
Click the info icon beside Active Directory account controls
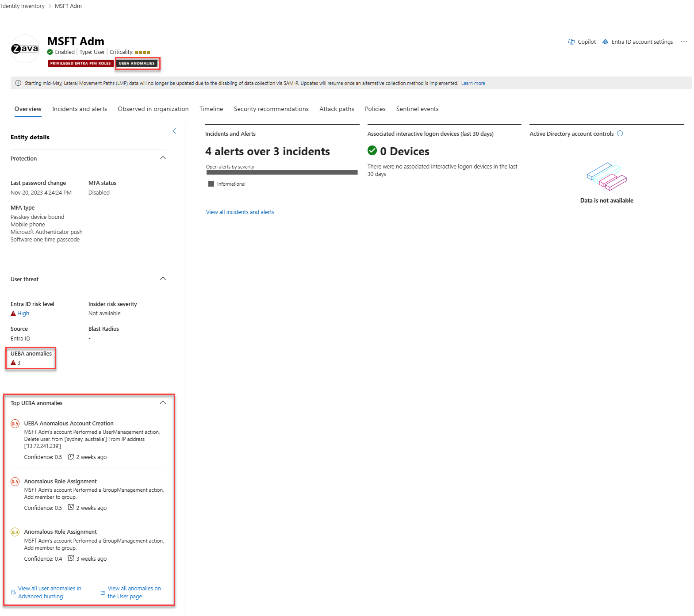(620, 134)
